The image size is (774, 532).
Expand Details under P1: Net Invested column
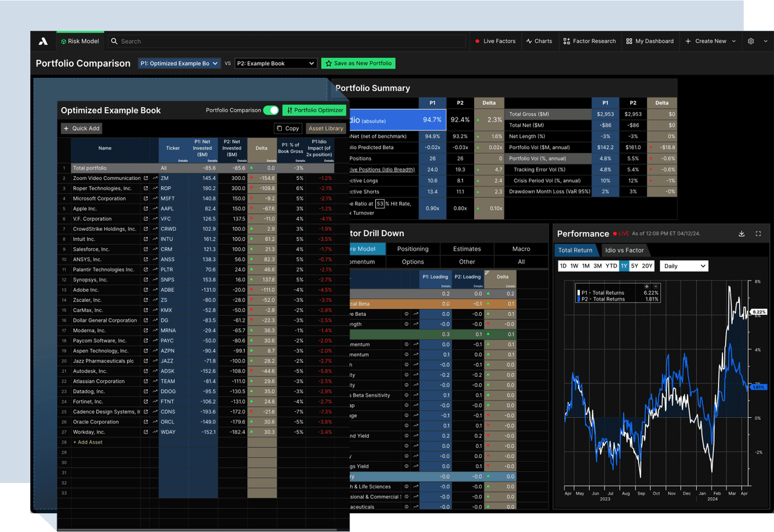213,159
